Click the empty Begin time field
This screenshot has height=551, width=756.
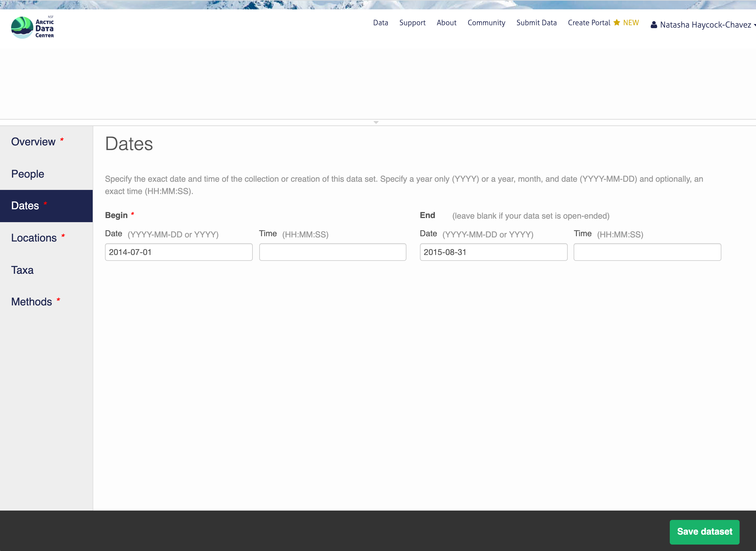(332, 252)
